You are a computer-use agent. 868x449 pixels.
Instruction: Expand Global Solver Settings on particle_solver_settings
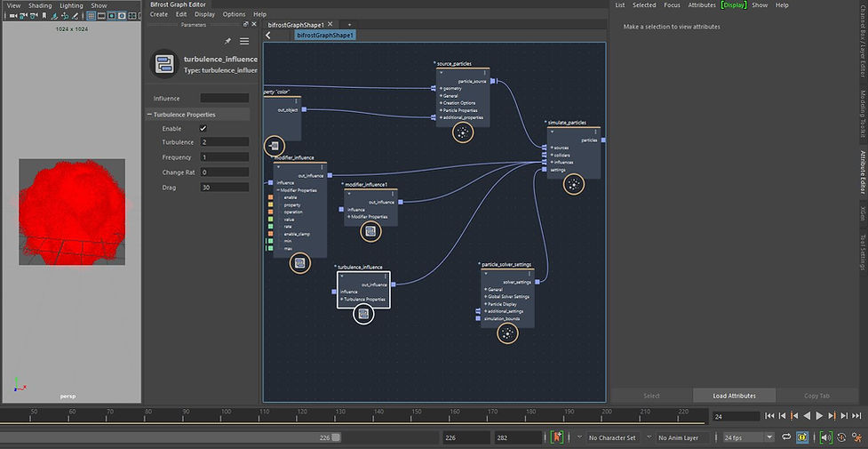486,297
